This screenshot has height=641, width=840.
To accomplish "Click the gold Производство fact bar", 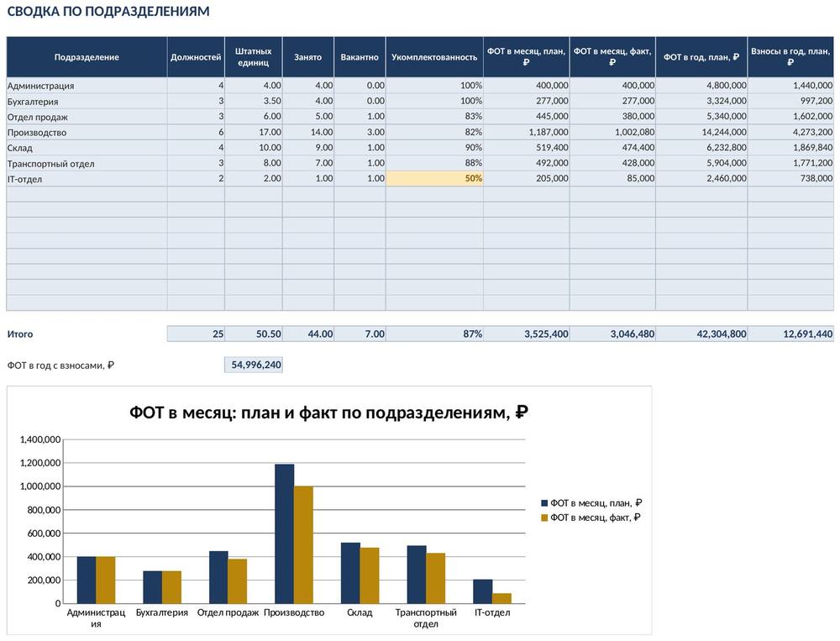I will [303, 544].
